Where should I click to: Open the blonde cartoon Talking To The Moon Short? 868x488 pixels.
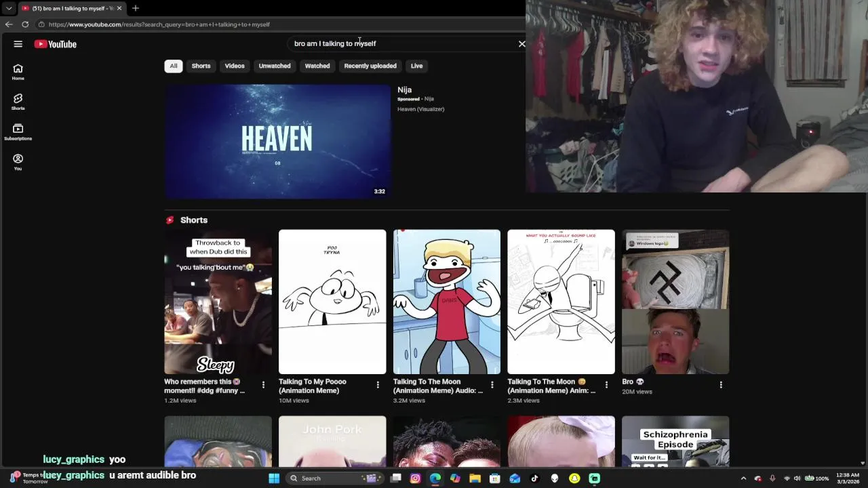(447, 302)
